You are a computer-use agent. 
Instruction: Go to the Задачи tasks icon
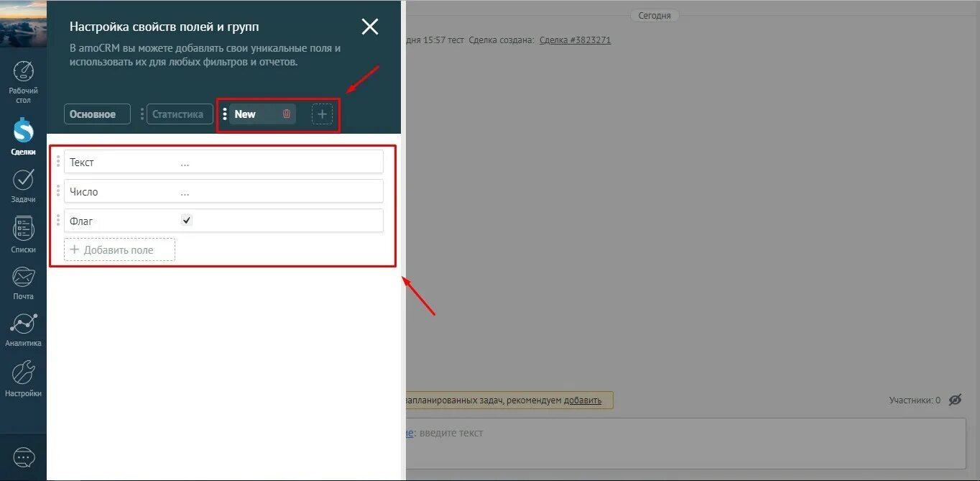point(24,180)
